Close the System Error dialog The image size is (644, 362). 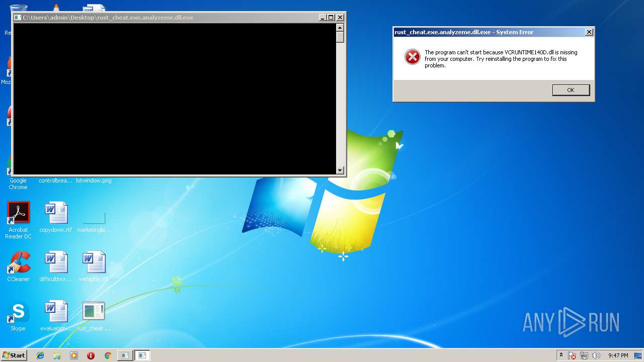click(x=589, y=32)
